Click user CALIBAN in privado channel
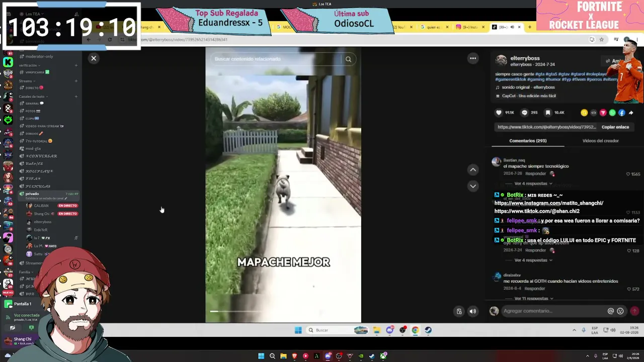This screenshot has width=644, height=362. point(41,206)
